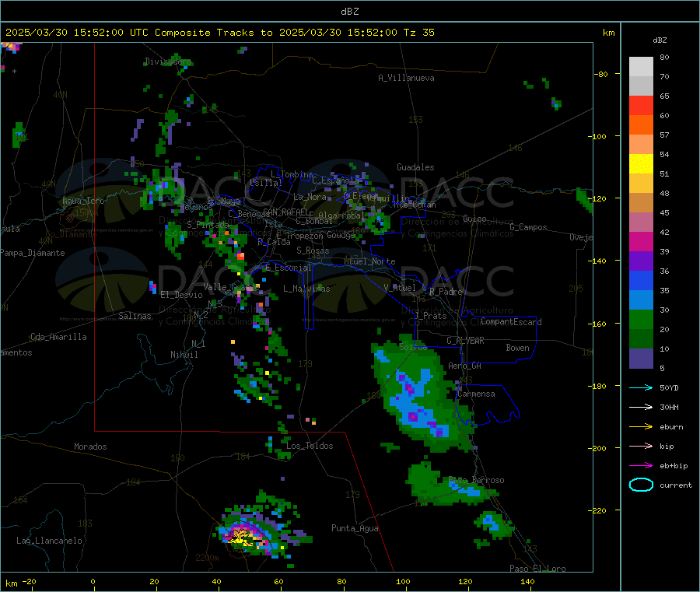Click the Paso_El_Loro place label
The width and height of the screenshot is (700, 592).
click(x=537, y=569)
